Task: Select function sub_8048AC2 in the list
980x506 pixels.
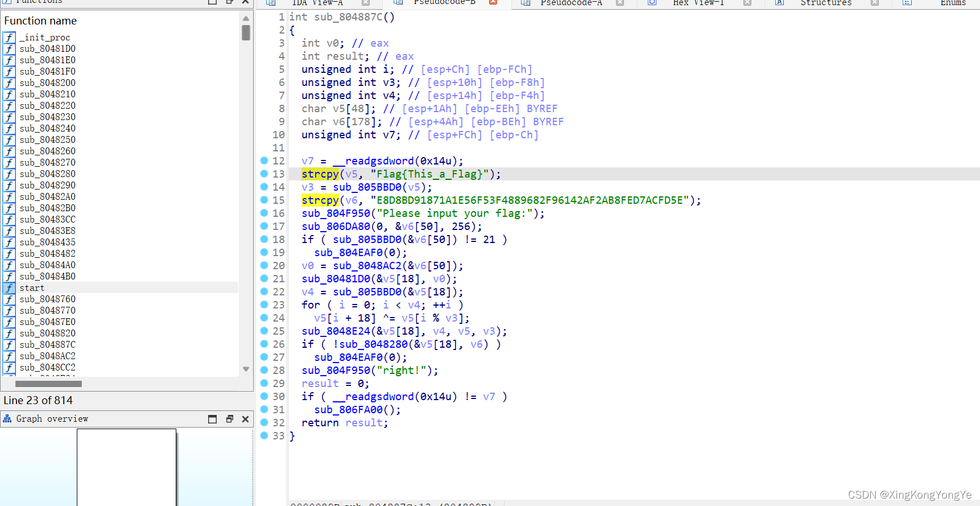Action: coord(47,356)
